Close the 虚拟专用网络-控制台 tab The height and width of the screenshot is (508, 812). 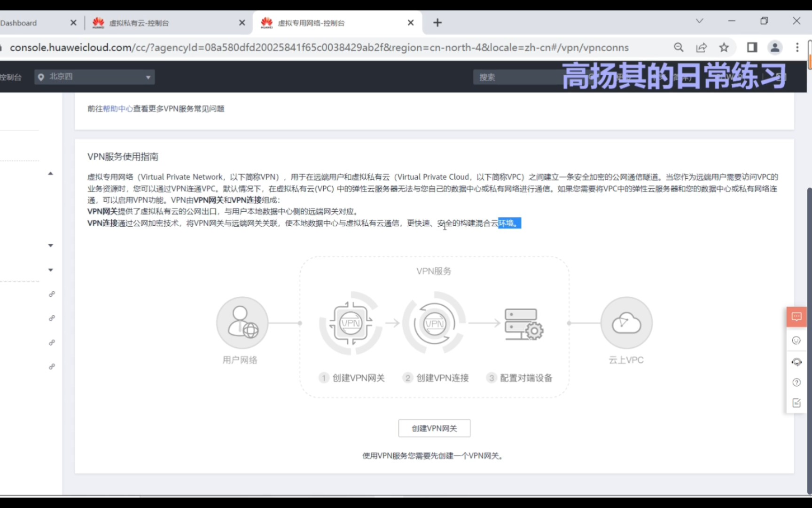click(411, 23)
